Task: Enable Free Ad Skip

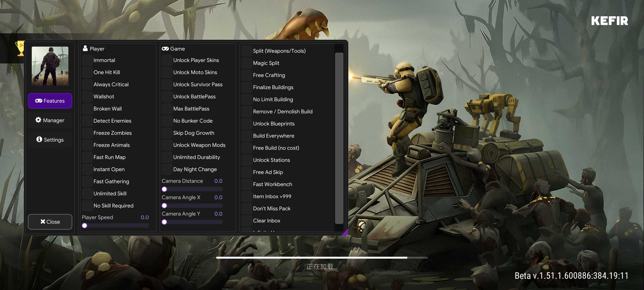Action: click(247, 172)
